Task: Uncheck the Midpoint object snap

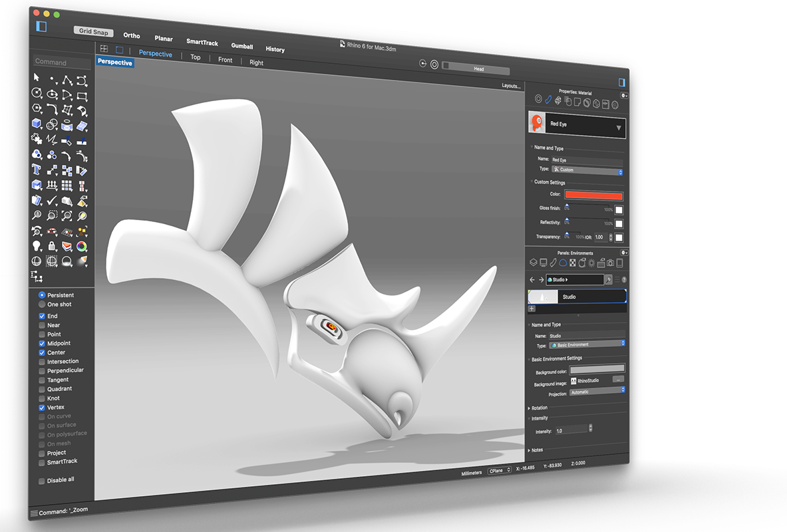Action: (x=42, y=343)
